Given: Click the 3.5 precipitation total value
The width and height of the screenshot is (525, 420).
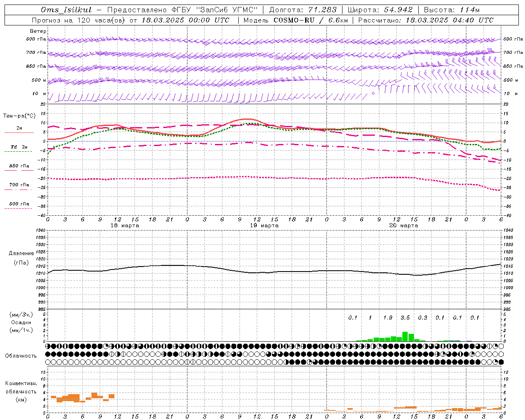Looking at the screenshot, I should [x=405, y=317].
